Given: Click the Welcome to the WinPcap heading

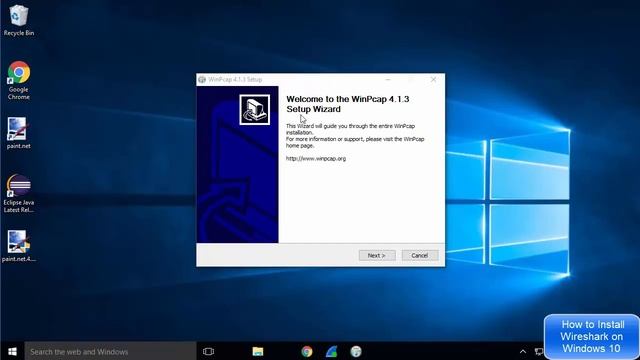Looking at the screenshot, I should [x=347, y=104].
